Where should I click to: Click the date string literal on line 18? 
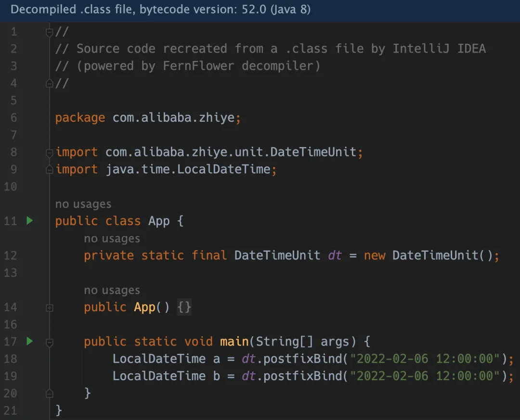click(x=425, y=359)
